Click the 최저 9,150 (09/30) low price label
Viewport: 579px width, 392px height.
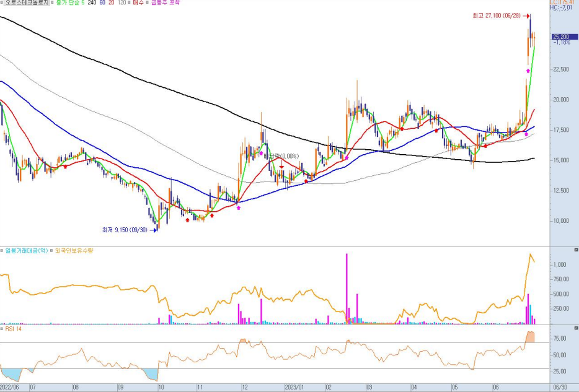pos(125,230)
